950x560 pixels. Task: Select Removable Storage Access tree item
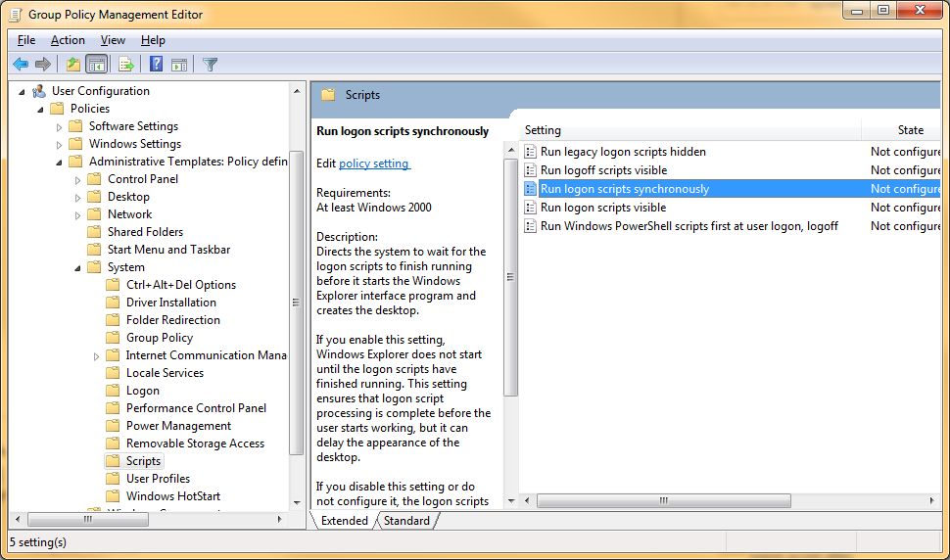195,443
